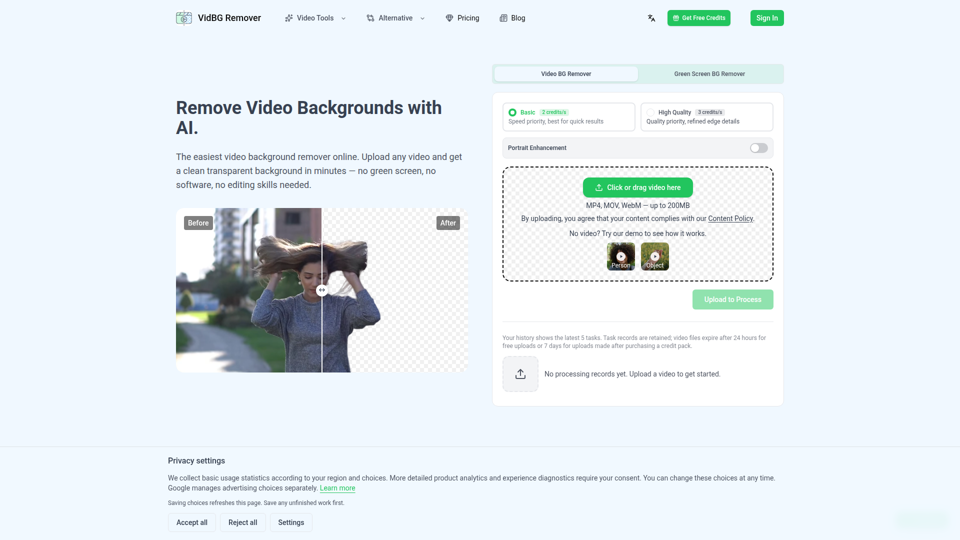Expand the Alternative dropdown chevron

coord(422,18)
